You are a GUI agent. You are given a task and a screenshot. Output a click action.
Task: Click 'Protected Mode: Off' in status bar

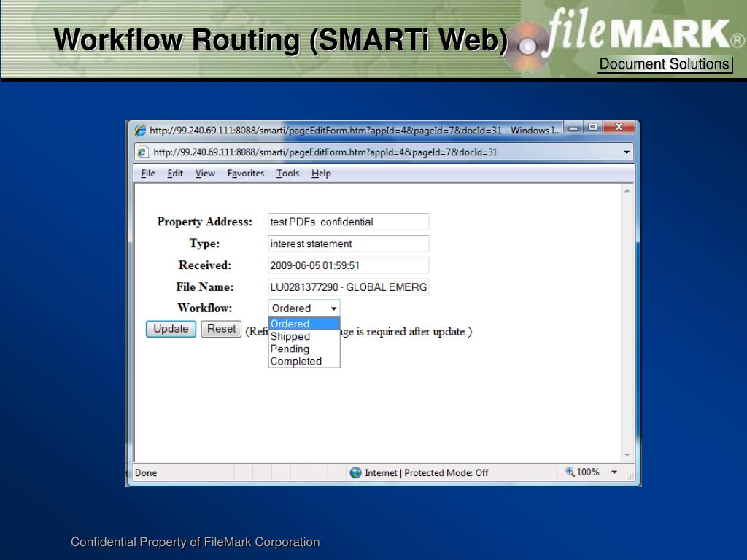(446, 472)
